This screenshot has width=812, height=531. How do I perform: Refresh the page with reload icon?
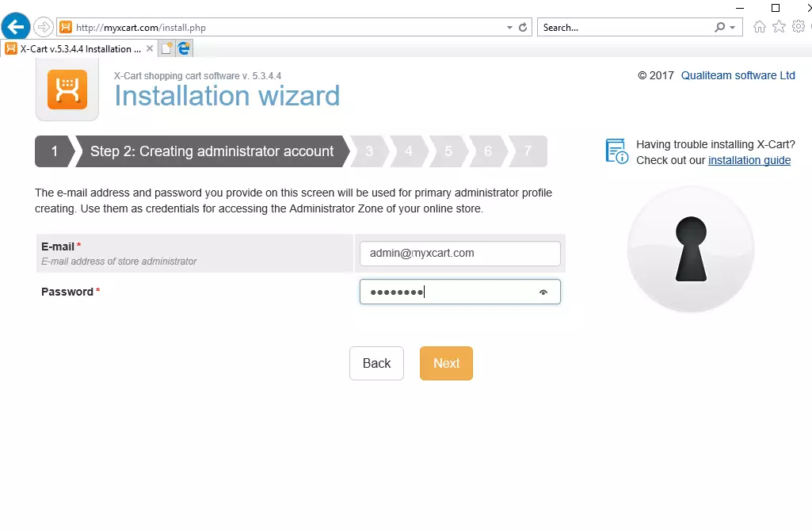[523, 28]
